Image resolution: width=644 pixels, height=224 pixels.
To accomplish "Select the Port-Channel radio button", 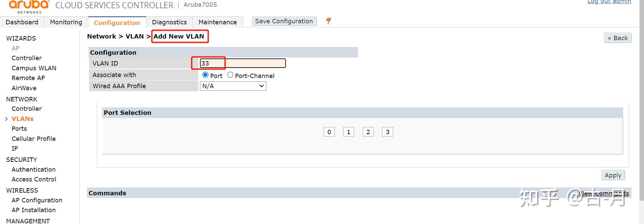I will click(230, 75).
